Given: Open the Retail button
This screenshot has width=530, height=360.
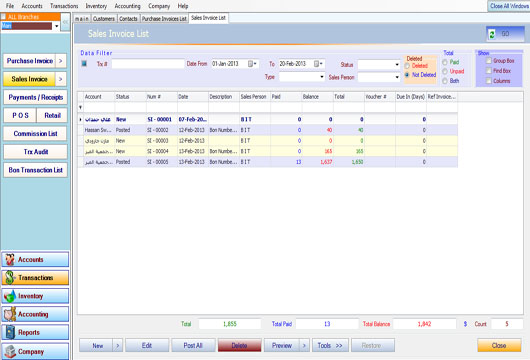Looking at the screenshot, I should click(x=52, y=116).
